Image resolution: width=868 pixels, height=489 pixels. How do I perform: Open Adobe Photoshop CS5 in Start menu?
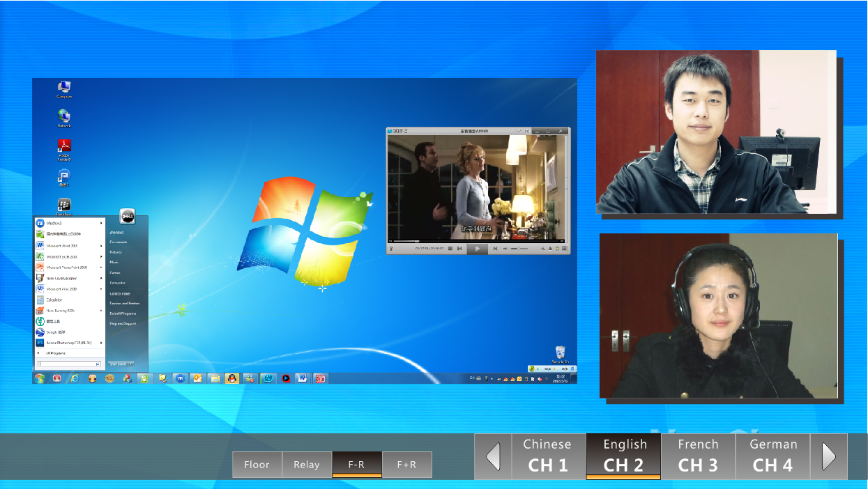point(69,343)
